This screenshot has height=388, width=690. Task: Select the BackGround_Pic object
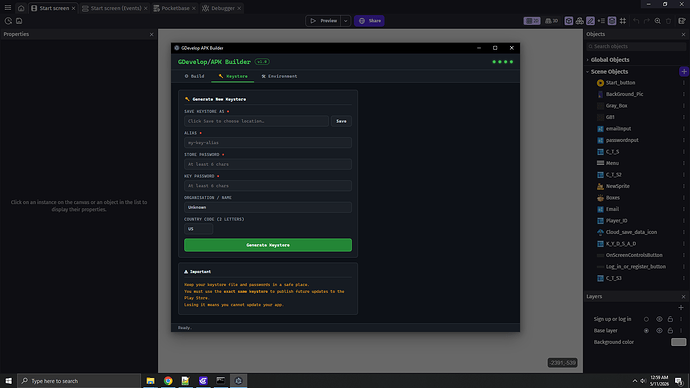[x=624, y=94]
